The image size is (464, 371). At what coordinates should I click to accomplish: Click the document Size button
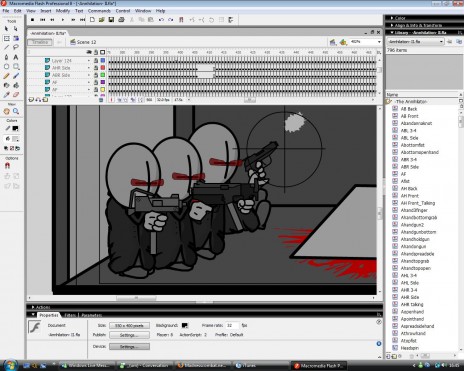[129, 325]
